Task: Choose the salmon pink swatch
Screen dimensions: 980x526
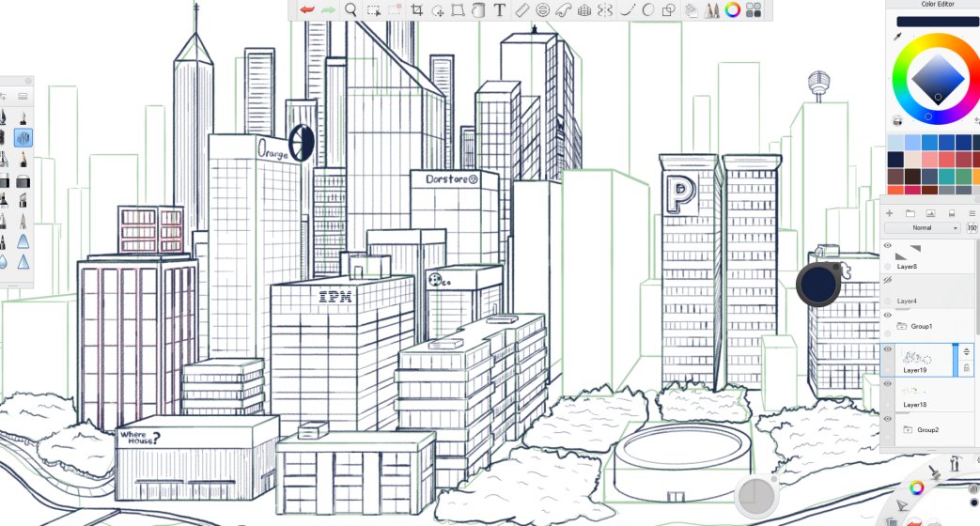Action: 929,160
